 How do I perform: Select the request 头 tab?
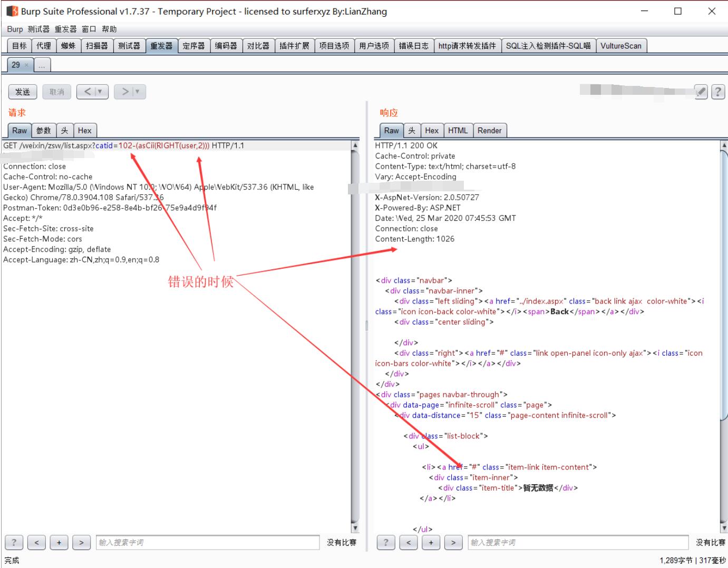pos(64,131)
